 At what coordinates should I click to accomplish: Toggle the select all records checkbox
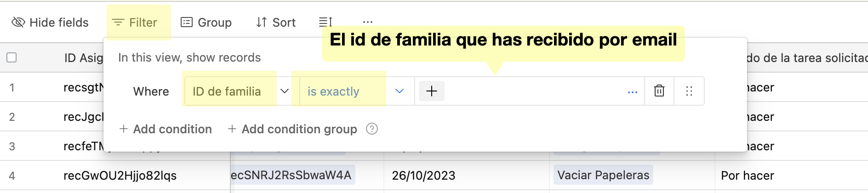tap(12, 57)
